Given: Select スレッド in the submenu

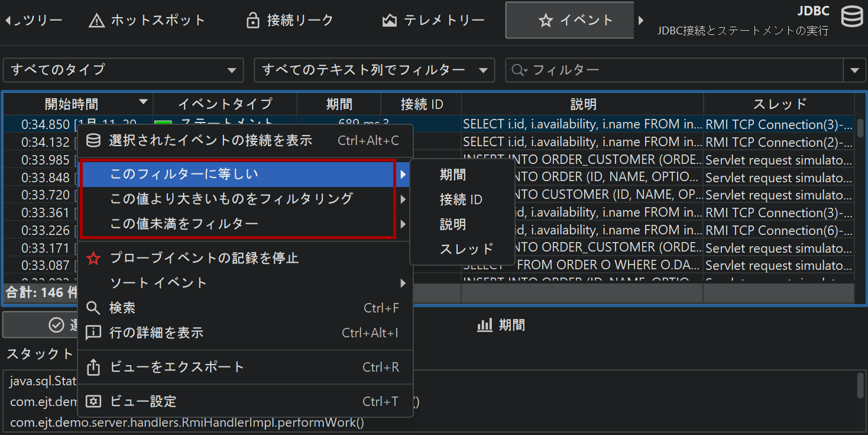Looking at the screenshot, I should click(x=466, y=250).
